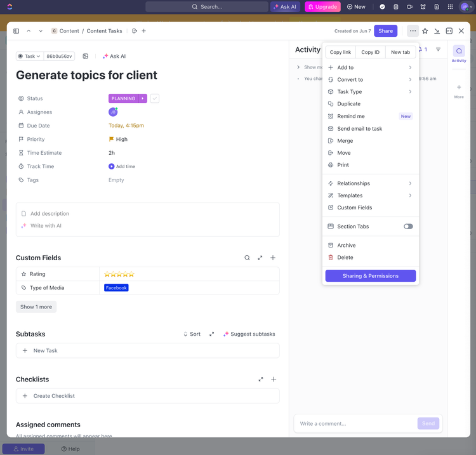This screenshot has height=455, width=476.
Task: Minimize task with the tray arrow icon
Action: [437, 31]
